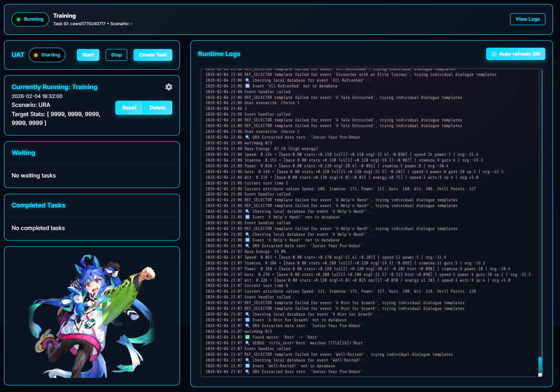Click the "Found match: 'Rest' -> 'Rest'" line
Screen dimensions: 560x392
(x=262, y=337)
